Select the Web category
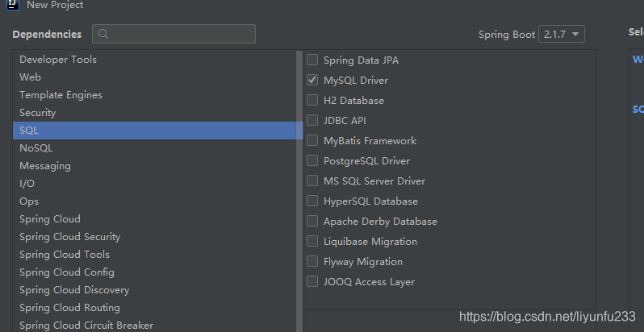Viewport: 644px width, 332px height. 154,77
